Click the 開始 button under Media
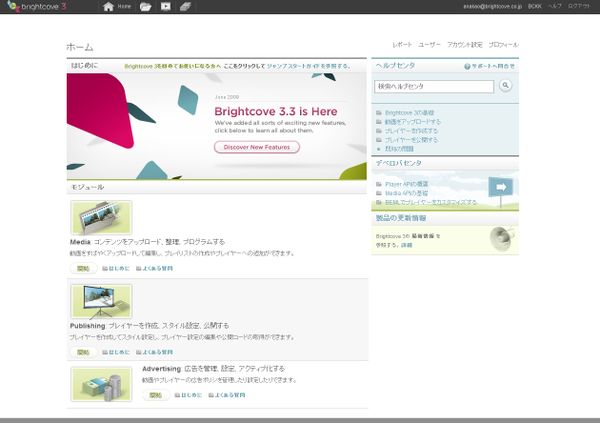 click(83, 268)
